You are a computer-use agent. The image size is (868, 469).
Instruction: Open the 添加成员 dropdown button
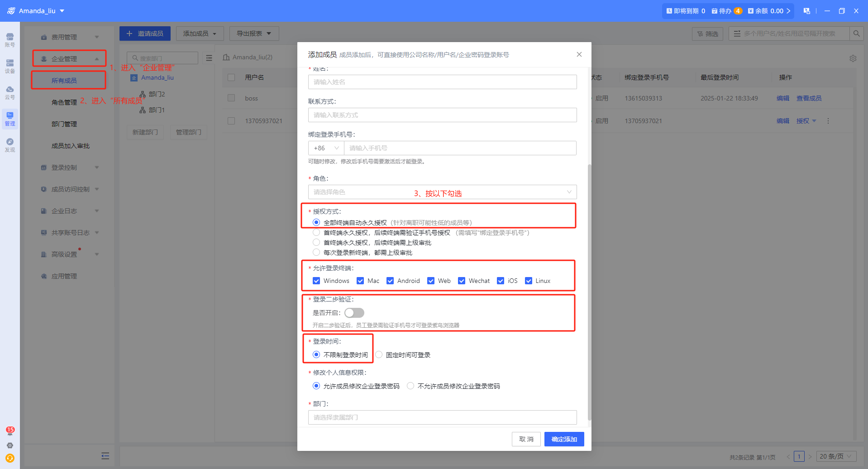[200, 33]
